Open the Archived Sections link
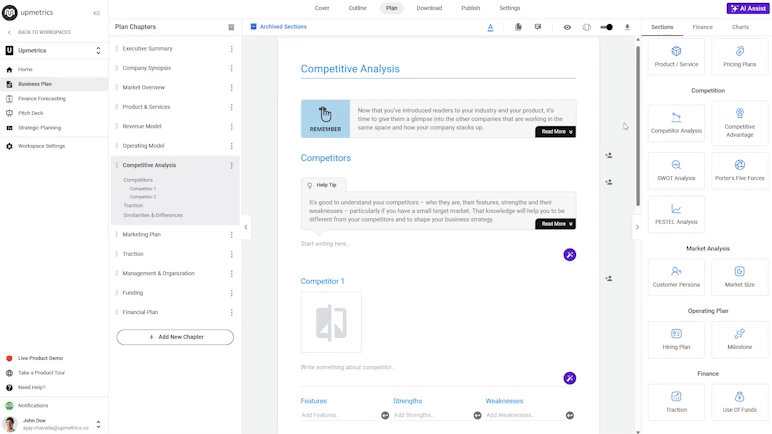772x434 pixels. pos(279,27)
